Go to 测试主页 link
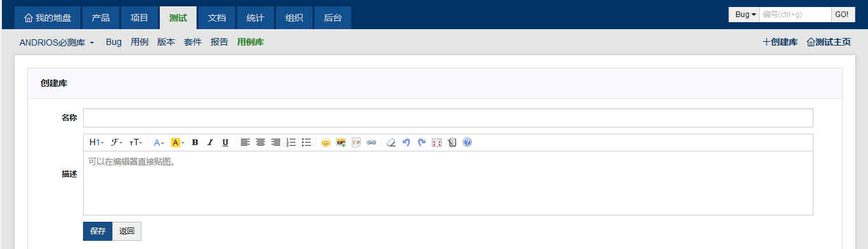This screenshot has height=249, width=868. point(828,42)
